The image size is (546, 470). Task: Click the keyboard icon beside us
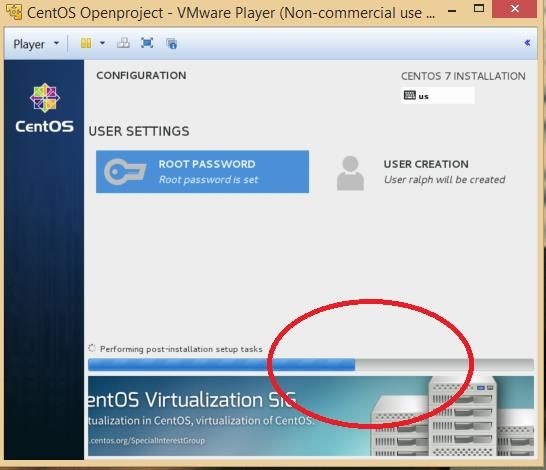[410, 95]
